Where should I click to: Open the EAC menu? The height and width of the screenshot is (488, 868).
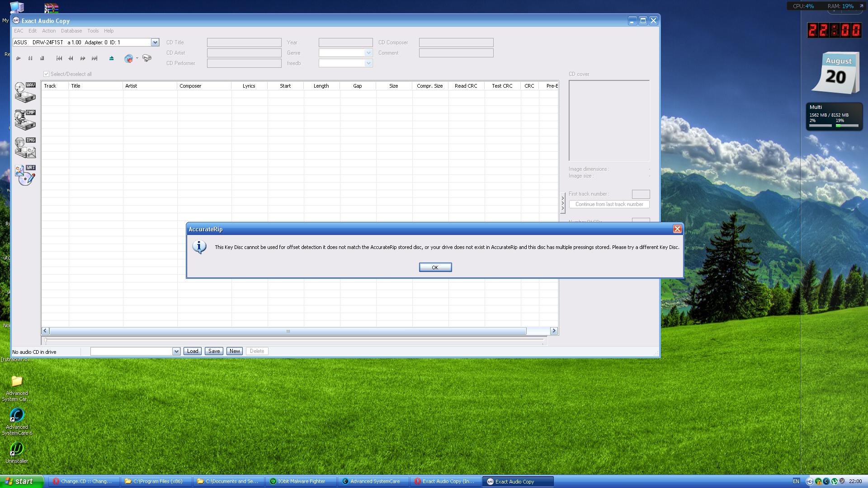tap(19, 31)
